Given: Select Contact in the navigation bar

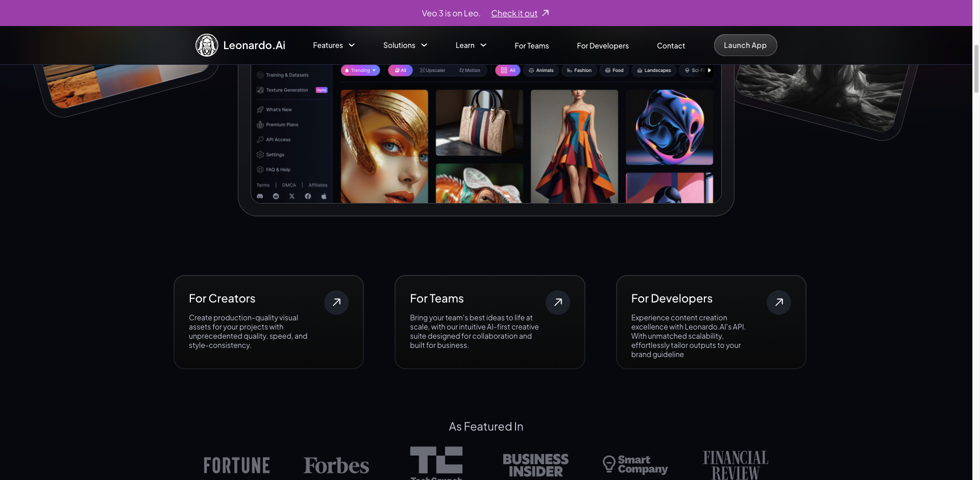Looking at the screenshot, I should tap(671, 45).
